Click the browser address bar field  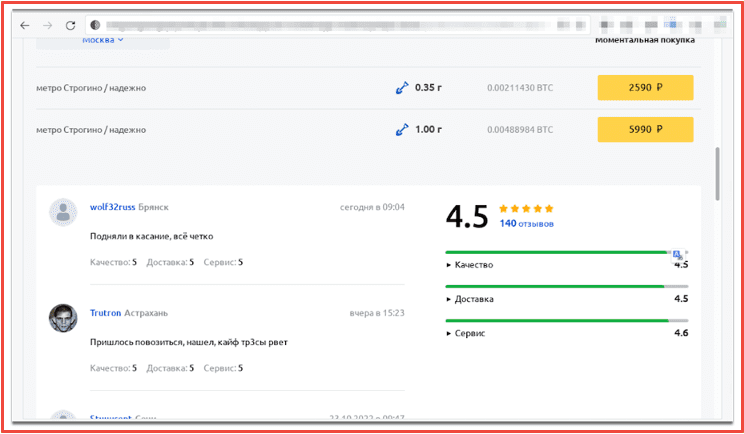pyautogui.click(x=338, y=25)
